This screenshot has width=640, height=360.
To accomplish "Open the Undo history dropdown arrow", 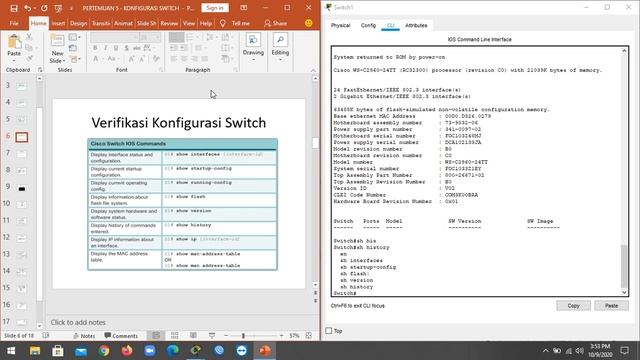I will click(34, 8).
